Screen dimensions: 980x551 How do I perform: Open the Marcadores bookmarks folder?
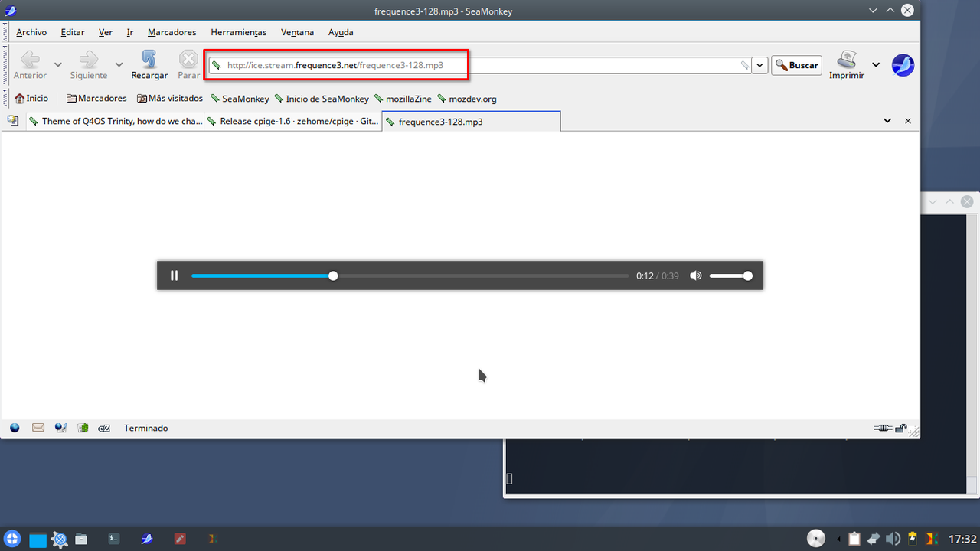96,99
